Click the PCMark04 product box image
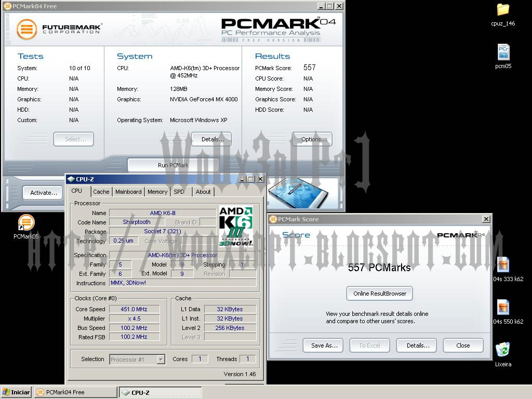 click(299, 193)
